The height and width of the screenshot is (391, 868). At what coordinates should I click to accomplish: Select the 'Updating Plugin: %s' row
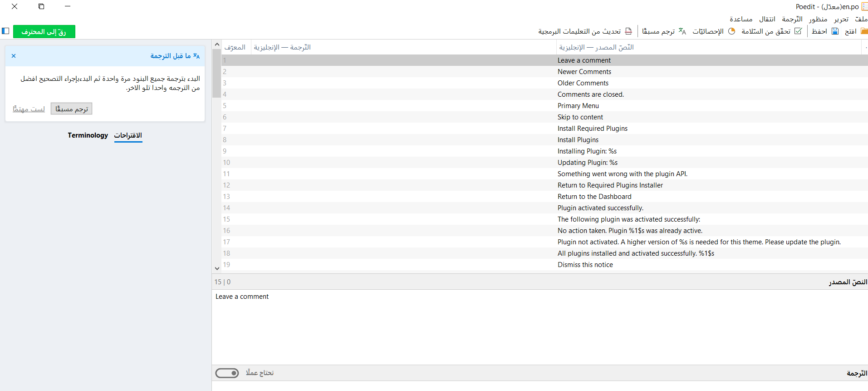click(x=544, y=163)
